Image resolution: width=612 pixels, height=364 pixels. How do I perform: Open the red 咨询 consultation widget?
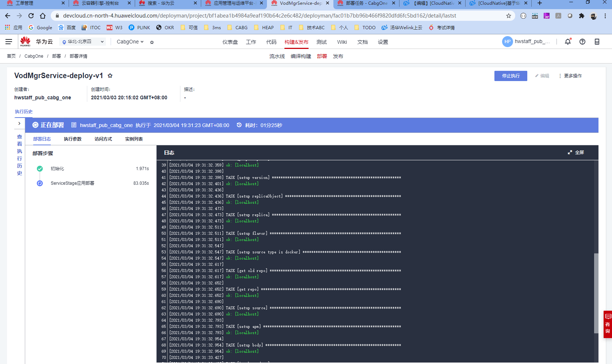point(608,324)
